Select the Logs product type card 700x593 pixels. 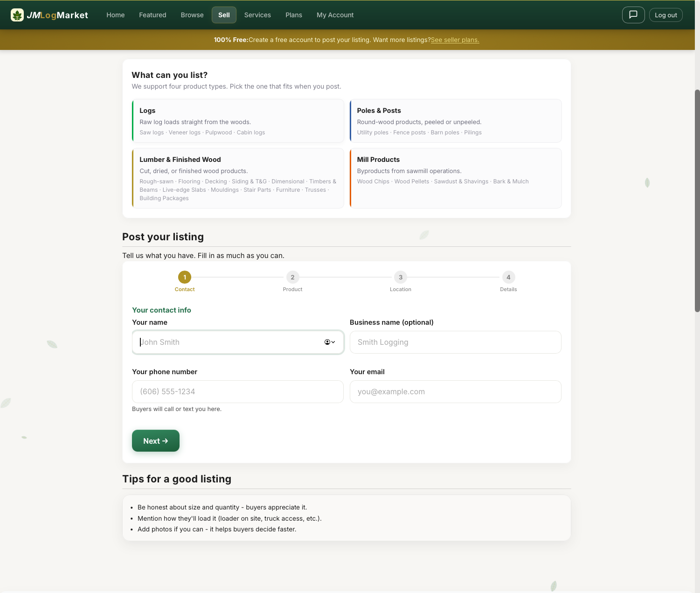tap(238, 120)
